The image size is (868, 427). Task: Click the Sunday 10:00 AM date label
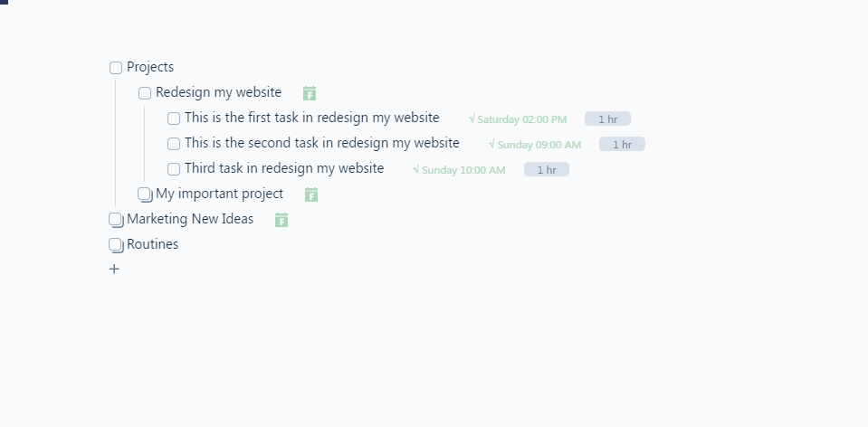click(x=460, y=170)
